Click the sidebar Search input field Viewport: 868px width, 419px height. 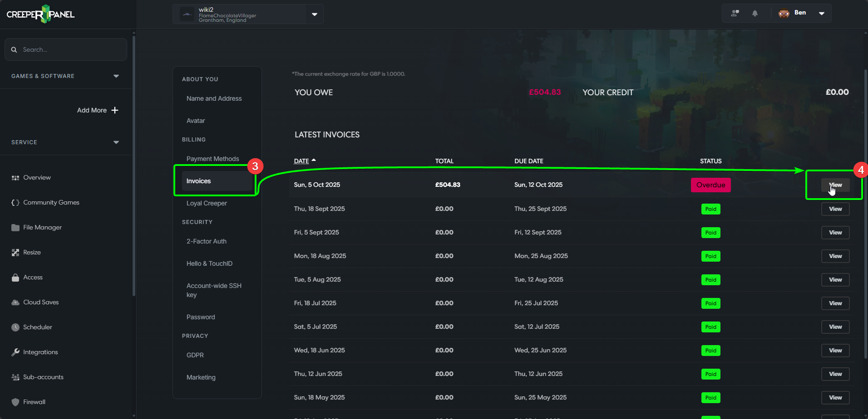[73, 49]
